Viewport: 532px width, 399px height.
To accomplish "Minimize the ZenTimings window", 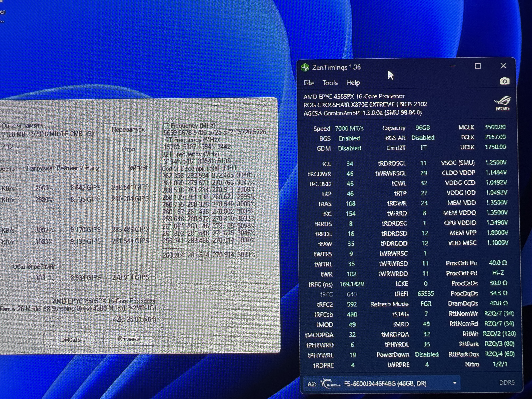I will pos(452,66).
